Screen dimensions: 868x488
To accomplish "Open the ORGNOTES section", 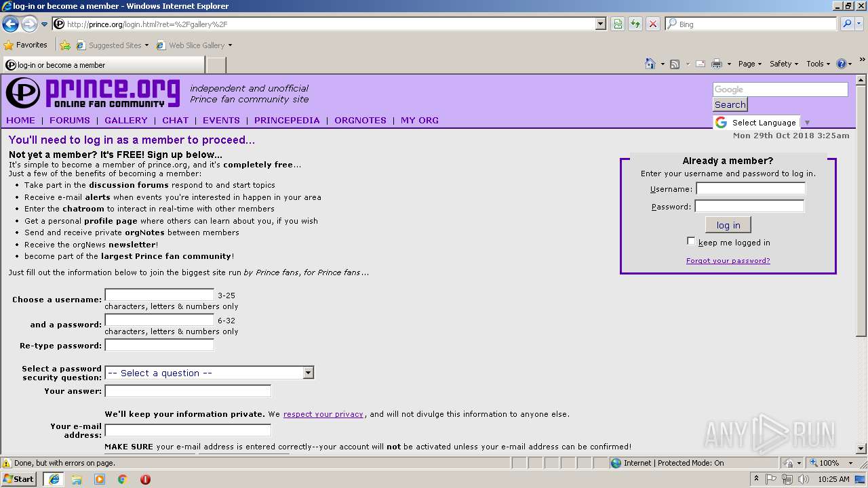I will (360, 120).
